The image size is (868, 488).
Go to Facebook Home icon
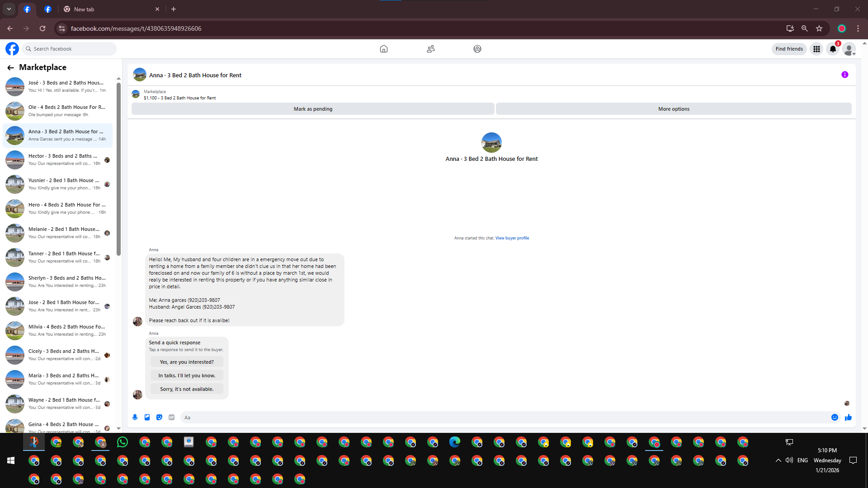click(383, 49)
